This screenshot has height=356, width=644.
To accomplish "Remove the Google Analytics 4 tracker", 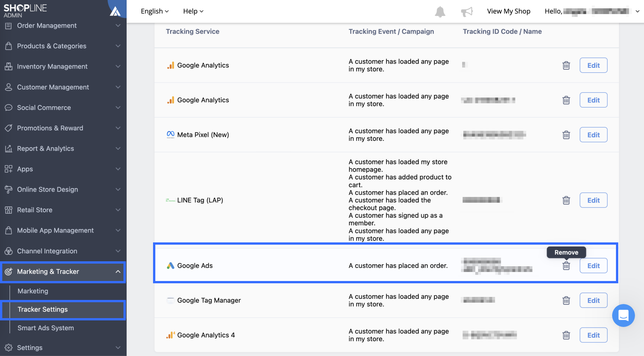I will (x=566, y=335).
